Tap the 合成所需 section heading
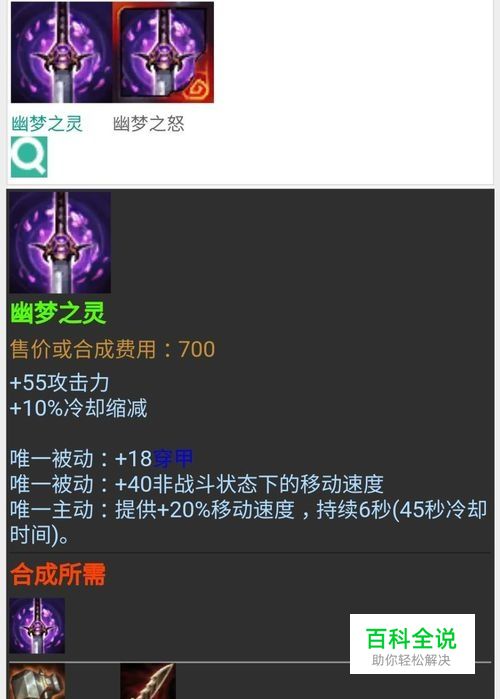Image resolution: width=500 pixels, height=699 pixels. point(58,574)
